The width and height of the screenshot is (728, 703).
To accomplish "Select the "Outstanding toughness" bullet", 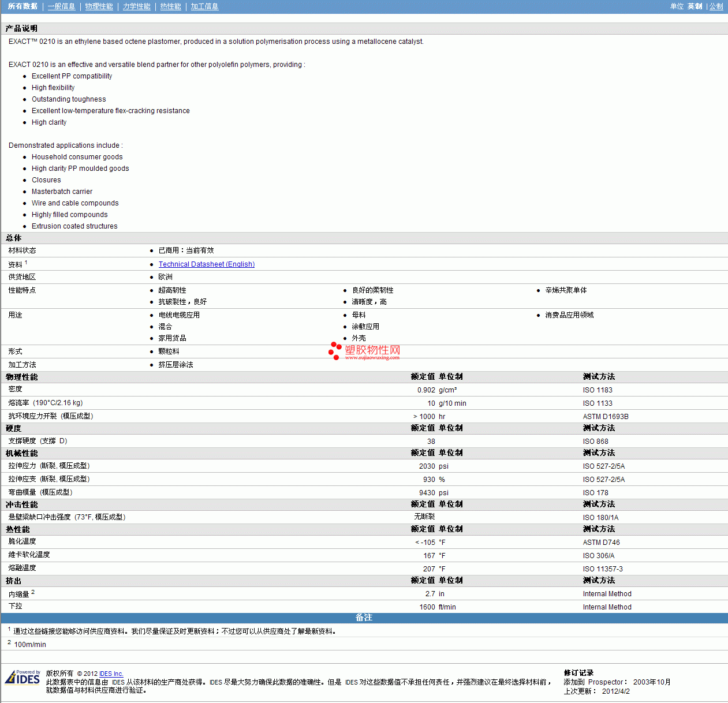I will pos(69,99).
